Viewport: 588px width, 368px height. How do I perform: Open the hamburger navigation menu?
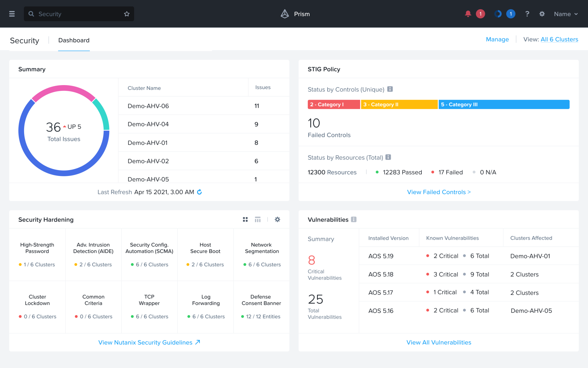coord(12,14)
